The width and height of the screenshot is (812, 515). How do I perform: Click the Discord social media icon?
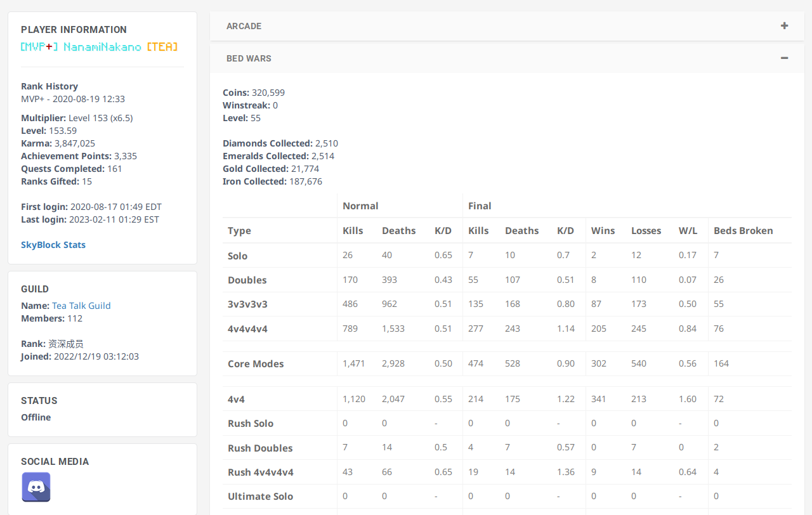pos(36,487)
